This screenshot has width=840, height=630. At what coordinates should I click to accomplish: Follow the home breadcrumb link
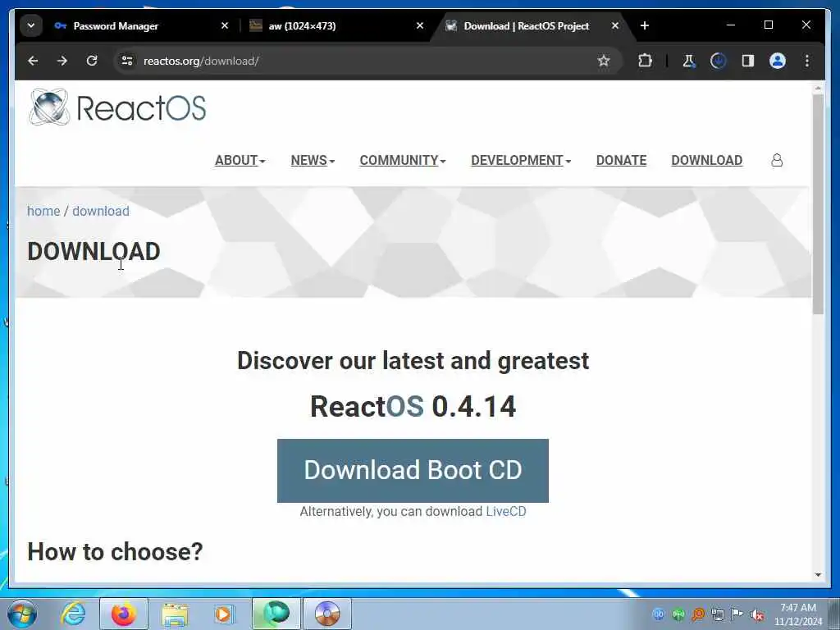pos(43,211)
